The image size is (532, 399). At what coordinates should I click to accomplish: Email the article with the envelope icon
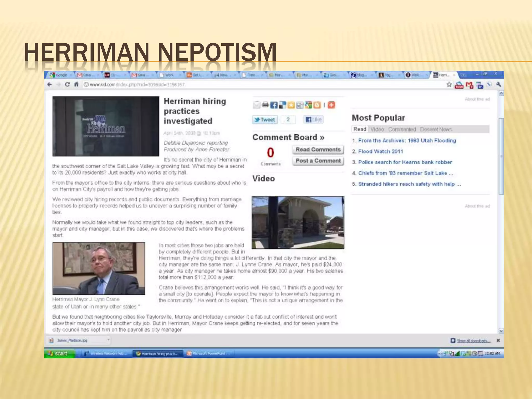(x=256, y=105)
